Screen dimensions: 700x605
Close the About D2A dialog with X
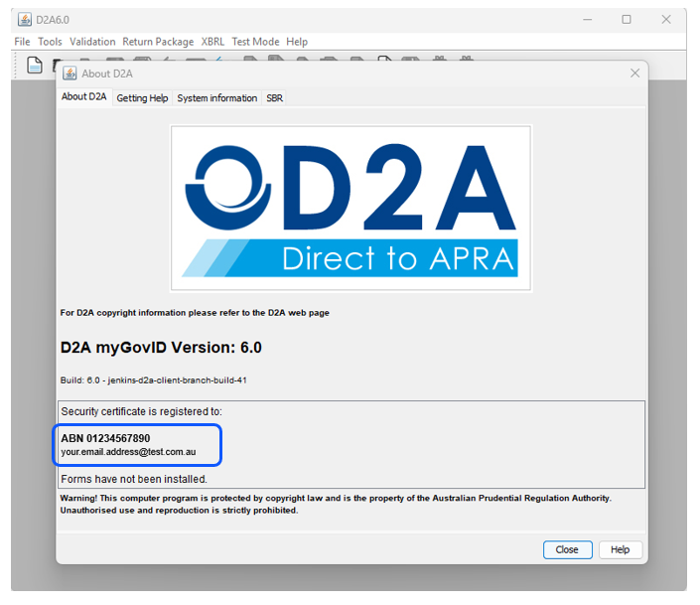[x=634, y=74]
